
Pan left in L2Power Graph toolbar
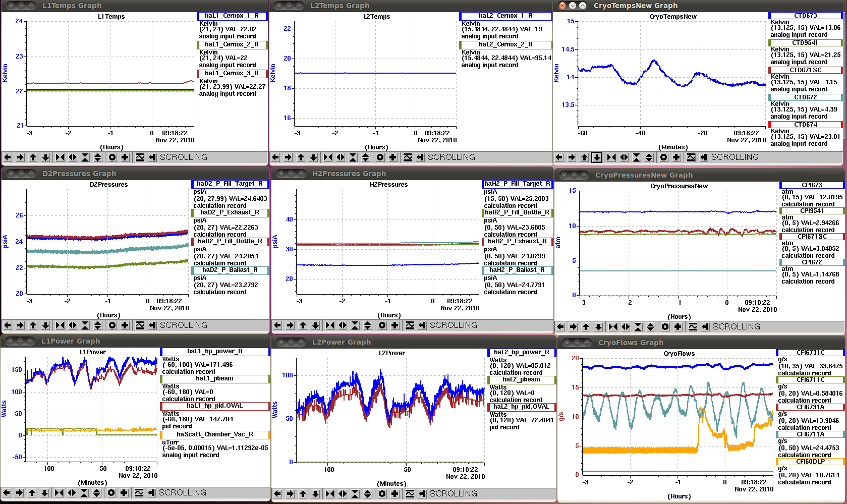(x=277, y=494)
